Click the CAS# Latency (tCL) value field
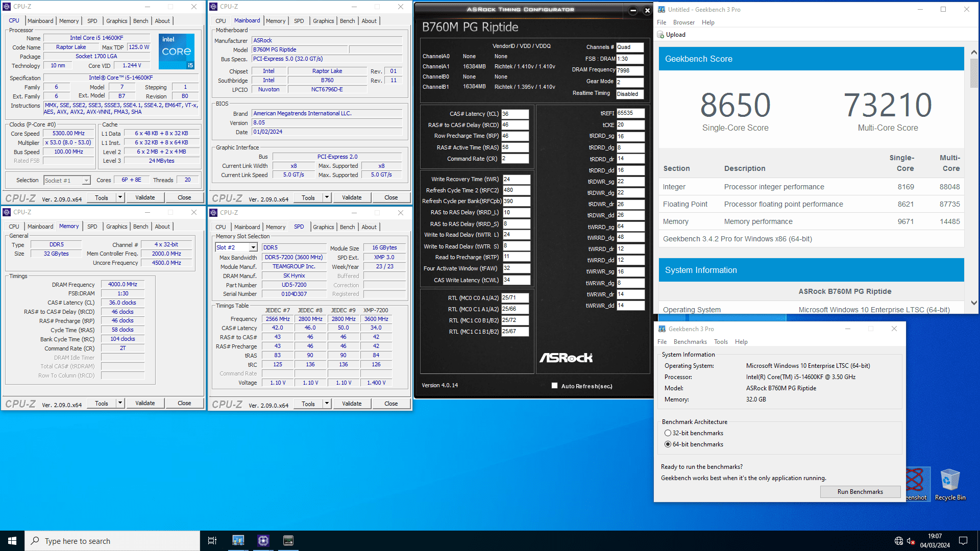This screenshot has width=980, height=551. (x=515, y=114)
